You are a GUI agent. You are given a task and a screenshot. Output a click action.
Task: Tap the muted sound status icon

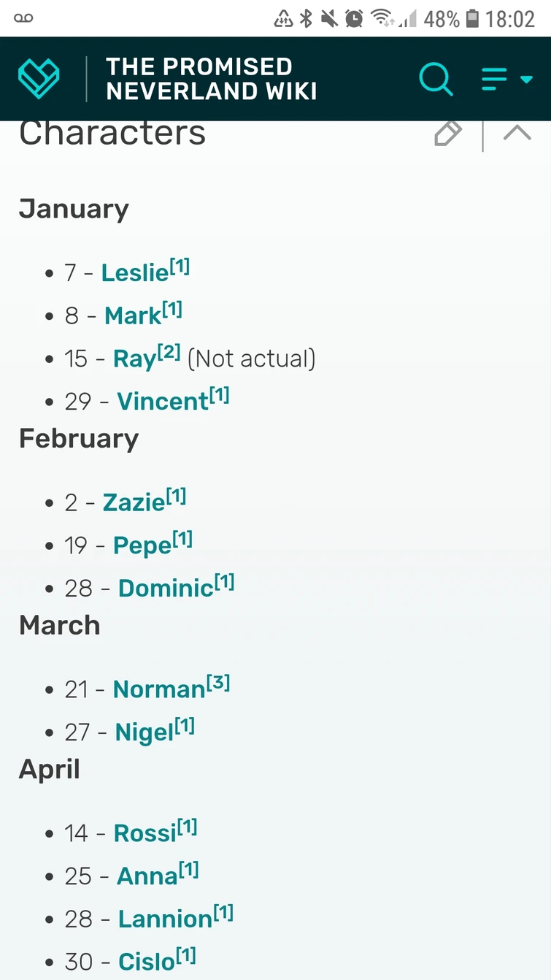tap(330, 18)
